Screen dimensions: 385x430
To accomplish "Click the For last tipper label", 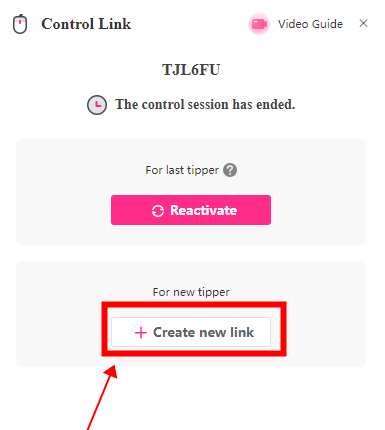I will tap(182, 170).
